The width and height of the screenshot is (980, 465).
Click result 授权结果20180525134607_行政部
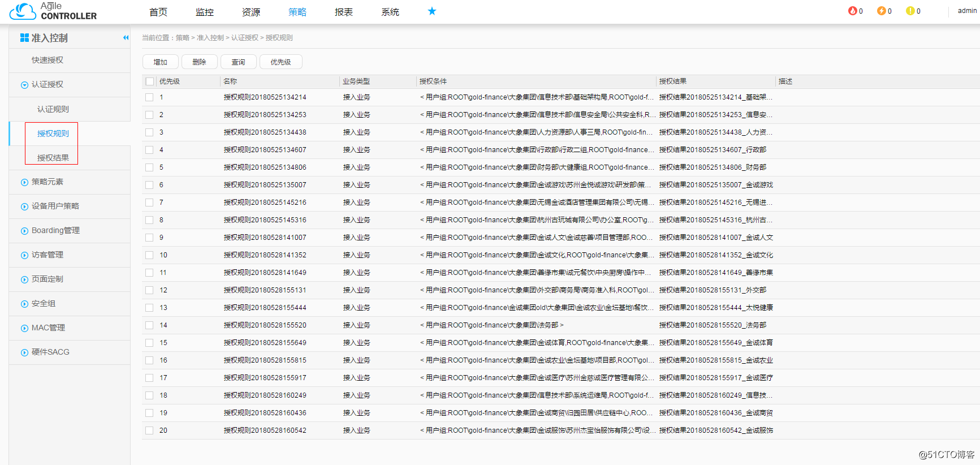[713, 150]
